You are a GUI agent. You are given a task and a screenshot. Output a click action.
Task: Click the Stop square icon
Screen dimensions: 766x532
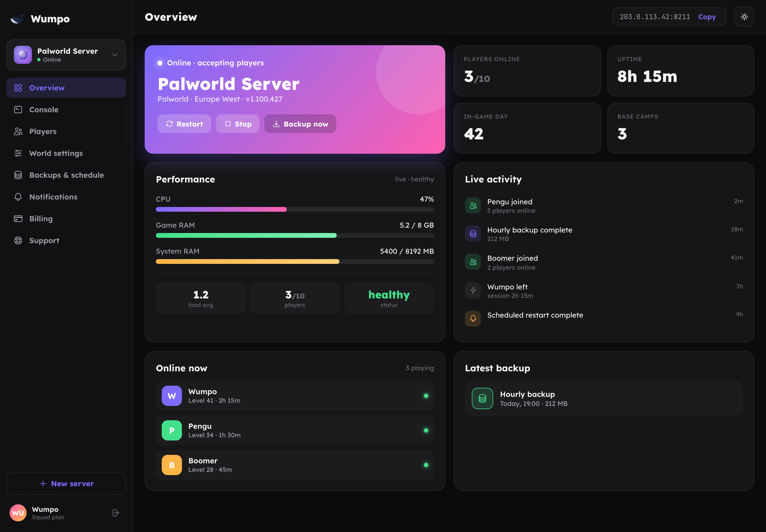(228, 124)
